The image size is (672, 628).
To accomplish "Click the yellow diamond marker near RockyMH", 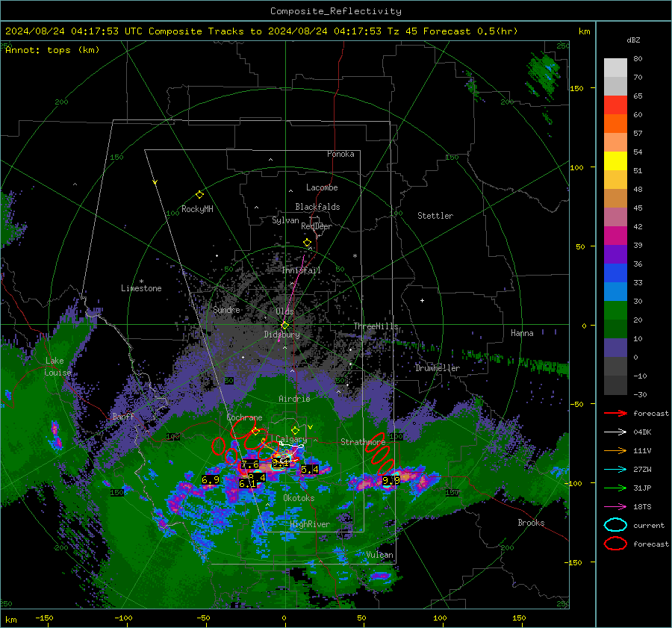I will point(199,195).
